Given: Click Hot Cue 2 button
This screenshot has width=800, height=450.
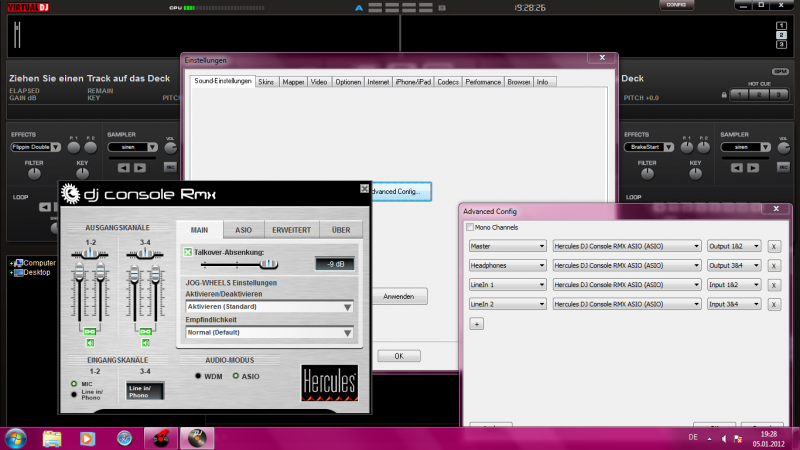Looking at the screenshot, I should click(759, 94).
